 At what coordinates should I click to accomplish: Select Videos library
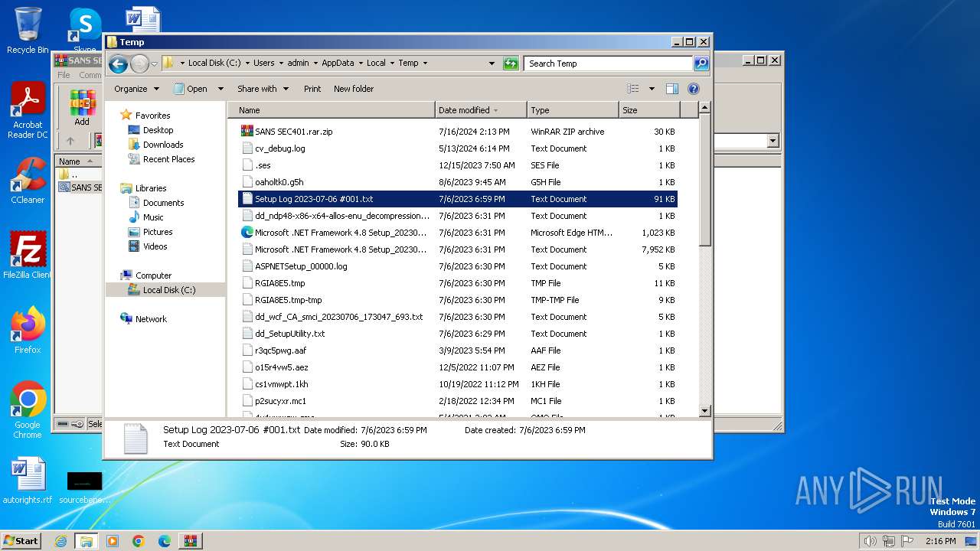[x=155, y=246]
